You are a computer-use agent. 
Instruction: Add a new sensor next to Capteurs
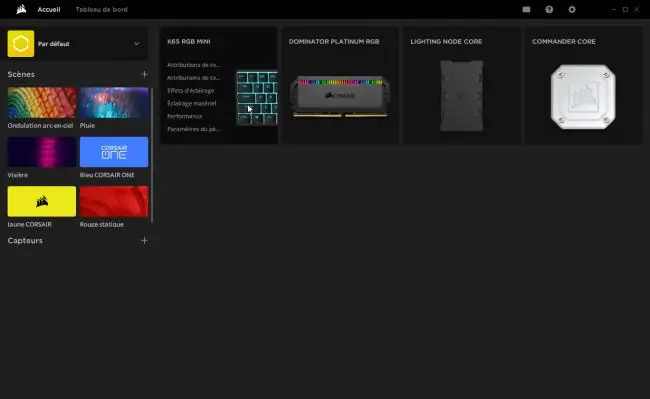point(144,240)
